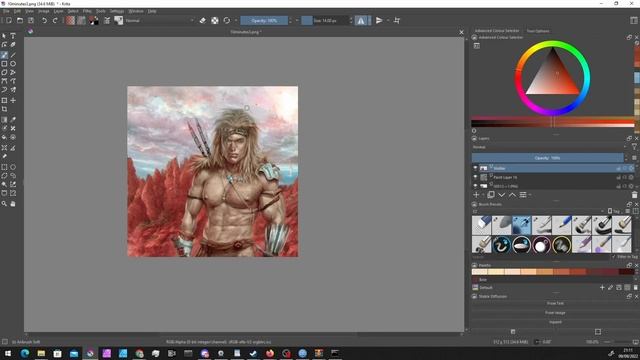Select the Text tool in toolbox
This screenshot has width=640, height=360.
click(13, 36)
